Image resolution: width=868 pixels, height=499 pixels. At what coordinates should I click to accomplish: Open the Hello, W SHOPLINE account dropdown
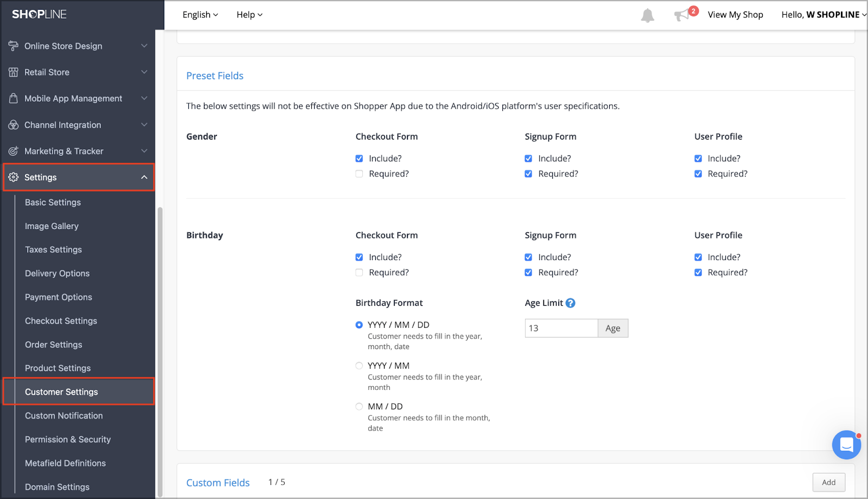point(824,15)
